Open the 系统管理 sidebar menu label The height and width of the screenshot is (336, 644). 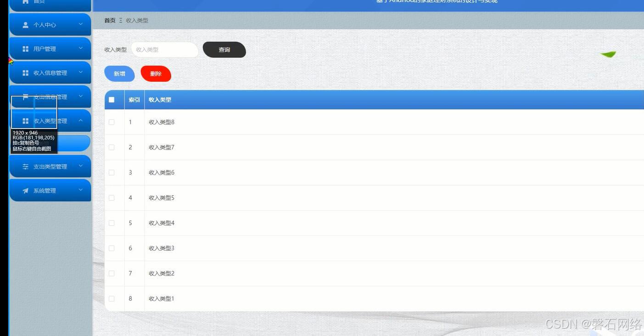tap(45, 190)
